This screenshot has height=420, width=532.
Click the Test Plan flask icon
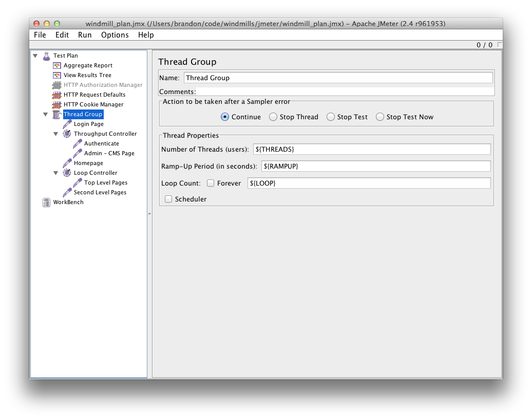tap(46, 56)
